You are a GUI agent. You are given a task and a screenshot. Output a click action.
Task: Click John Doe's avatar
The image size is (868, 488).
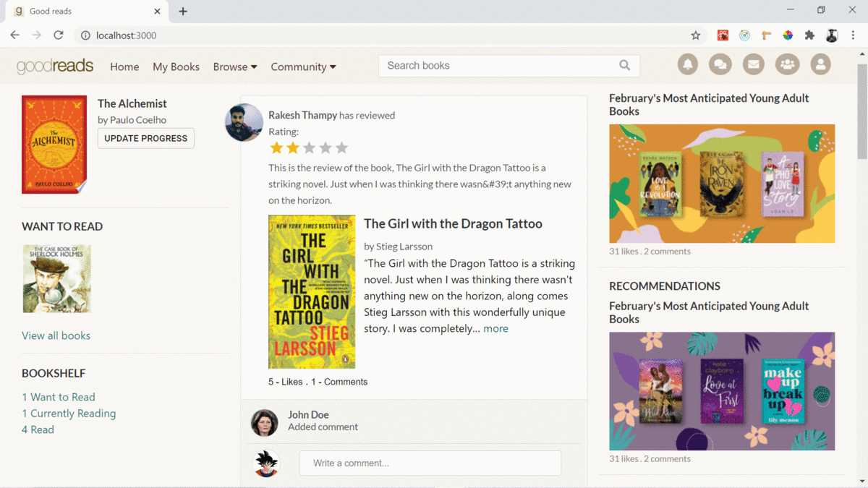(x=264, y=423)
